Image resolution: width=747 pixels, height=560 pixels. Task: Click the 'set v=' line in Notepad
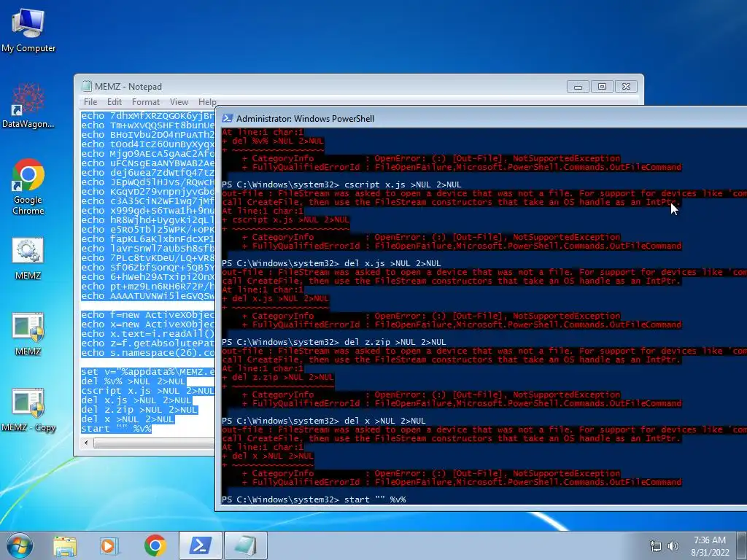point(147,372)
